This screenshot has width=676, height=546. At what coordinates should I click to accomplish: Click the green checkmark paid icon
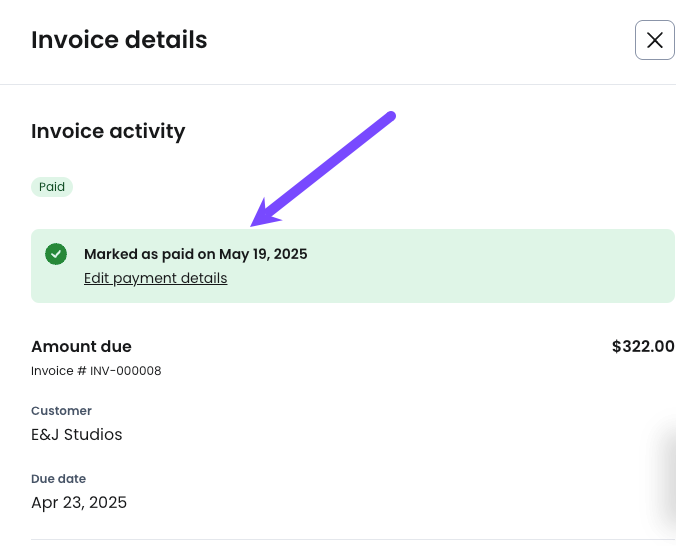(x=56, y=254)
